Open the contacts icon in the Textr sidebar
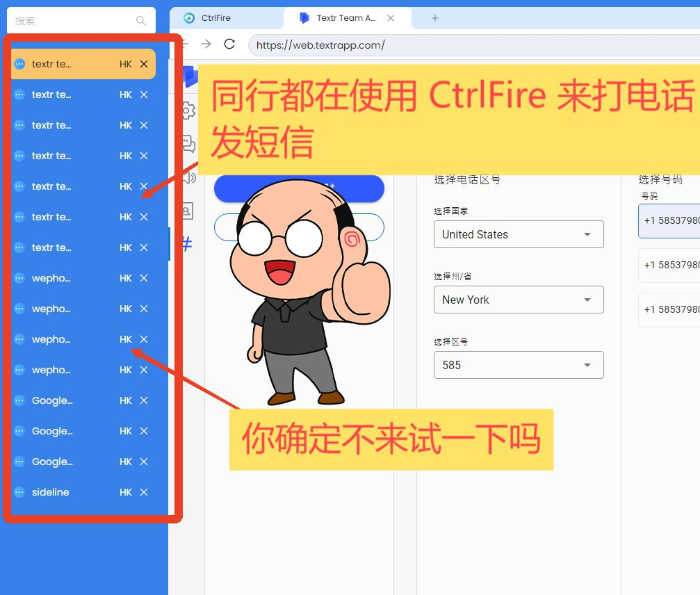This screenshot has height=595, width=700. pyautogui.click(x=188, y=211)
